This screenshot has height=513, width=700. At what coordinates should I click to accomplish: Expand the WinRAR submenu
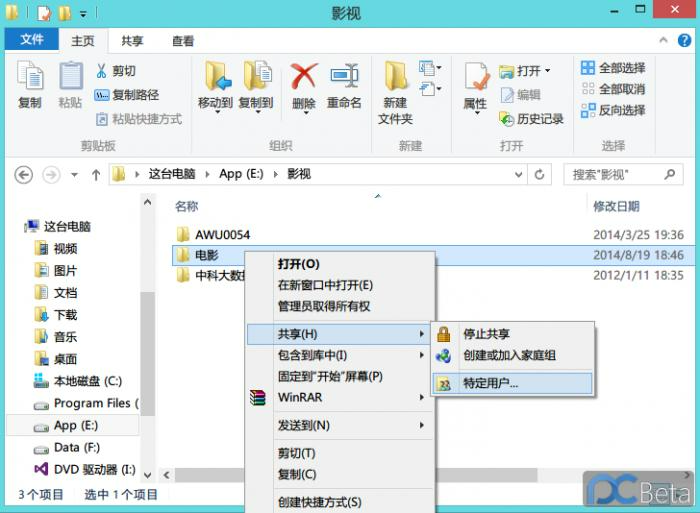pyautogui.click(x=340, y=397)
